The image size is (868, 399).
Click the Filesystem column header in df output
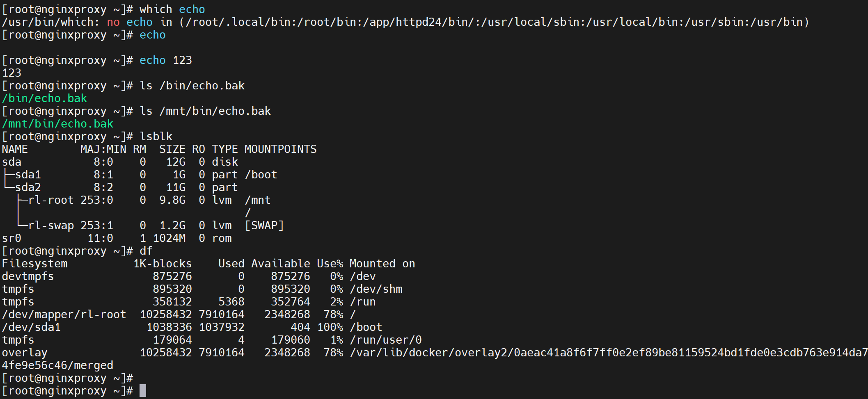click(35, 264)
